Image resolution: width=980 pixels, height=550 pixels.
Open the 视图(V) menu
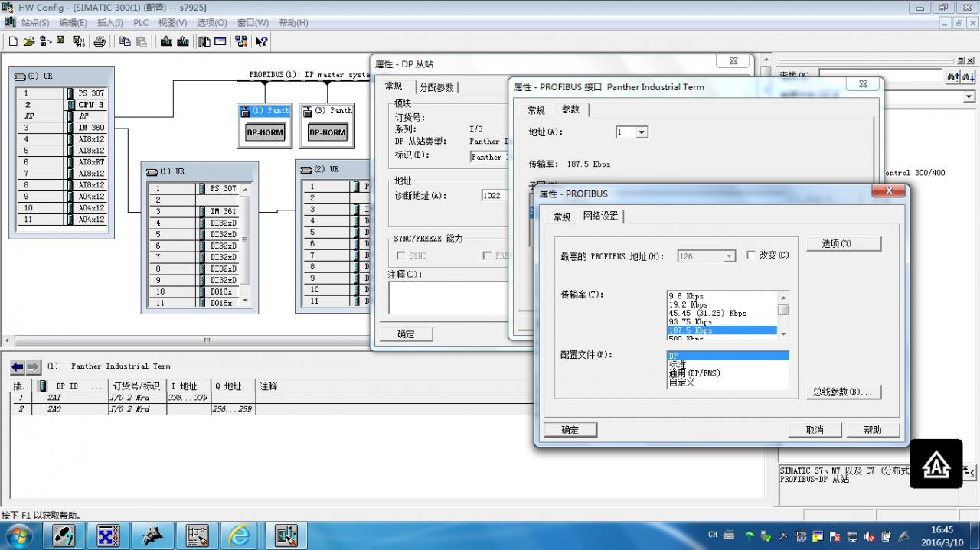point(172,23)
